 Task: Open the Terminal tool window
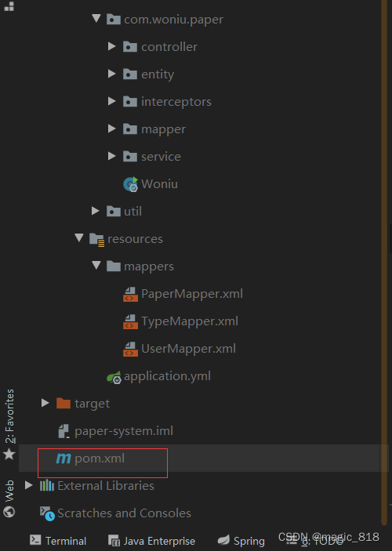(58, 541)
